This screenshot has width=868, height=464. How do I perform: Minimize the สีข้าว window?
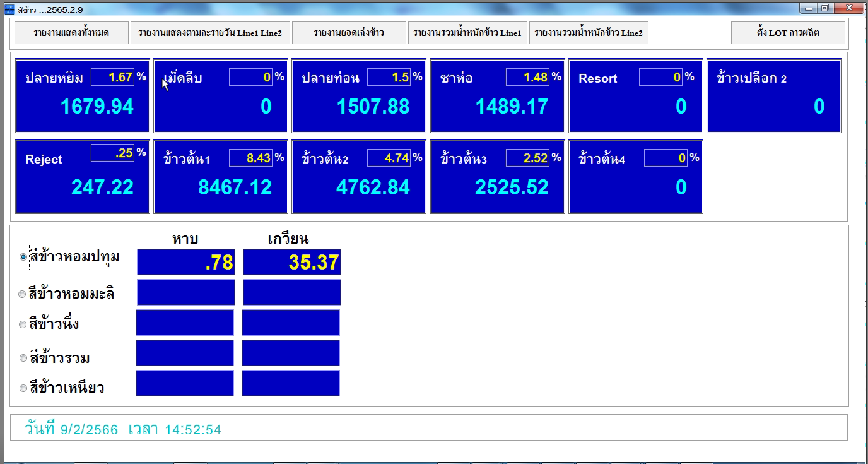point(809,8)
